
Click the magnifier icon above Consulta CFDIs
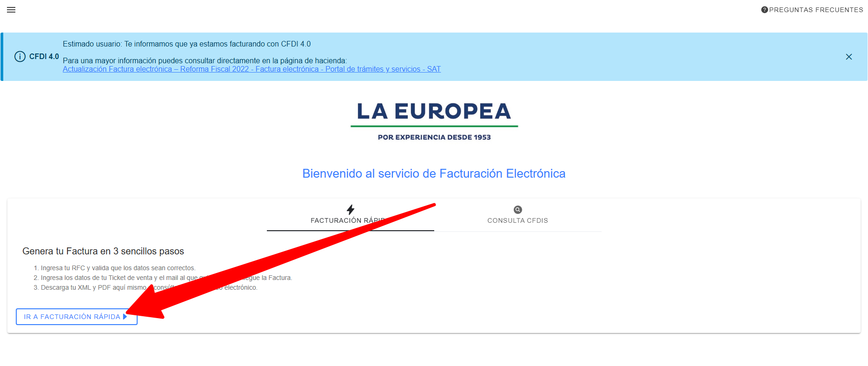pyautogui.click(x=517, y=210)
